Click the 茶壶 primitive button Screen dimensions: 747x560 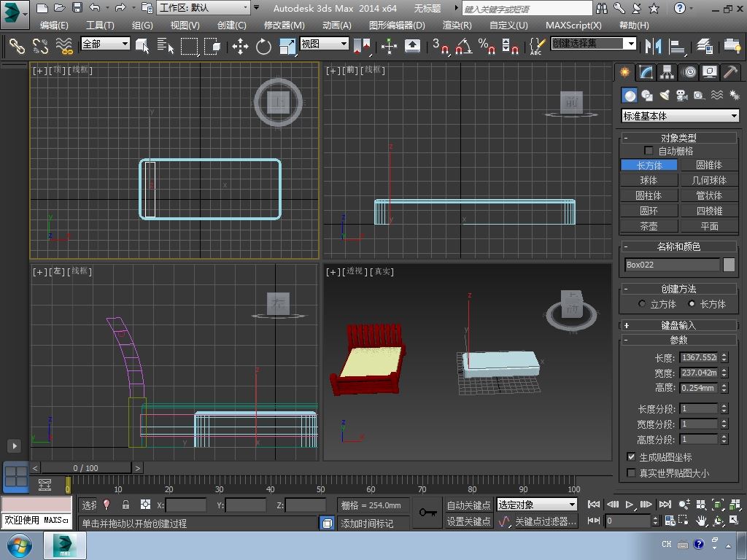[649, 226]
